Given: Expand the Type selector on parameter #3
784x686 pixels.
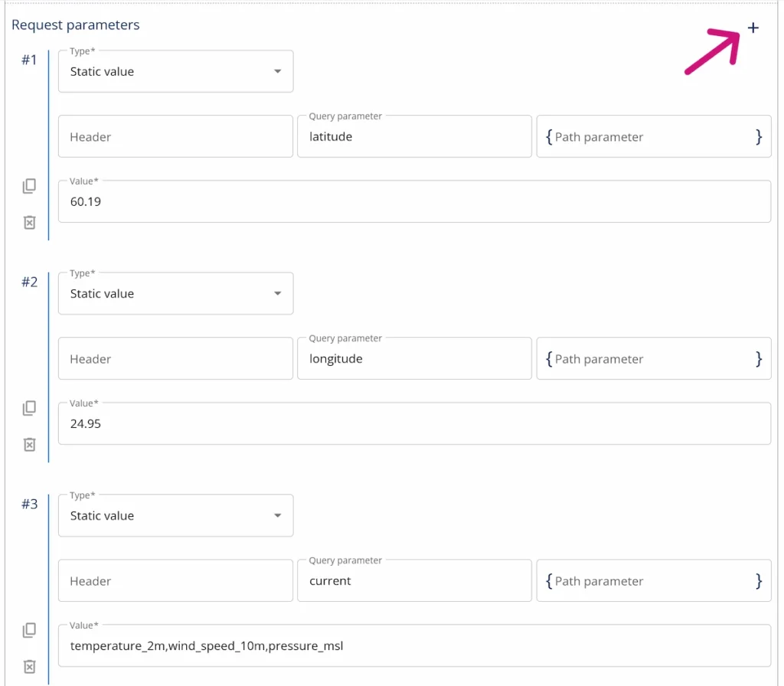Looking at the screenshot, I should [x=277, y=515].
